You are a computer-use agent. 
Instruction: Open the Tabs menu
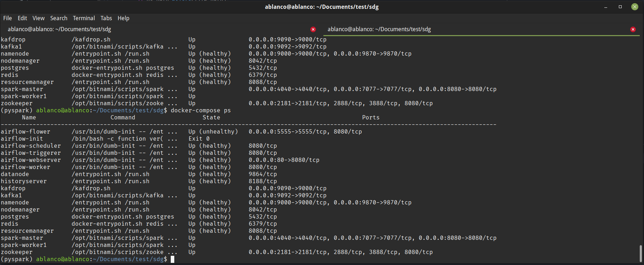(106, 18)
